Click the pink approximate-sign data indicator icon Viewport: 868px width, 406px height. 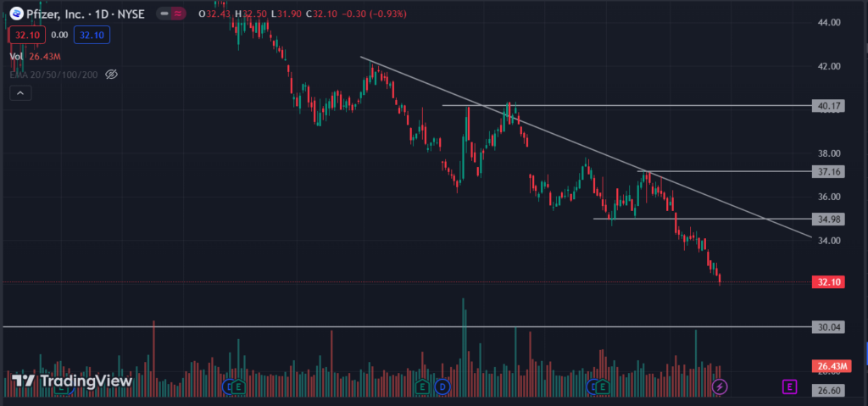coord(179,14)
